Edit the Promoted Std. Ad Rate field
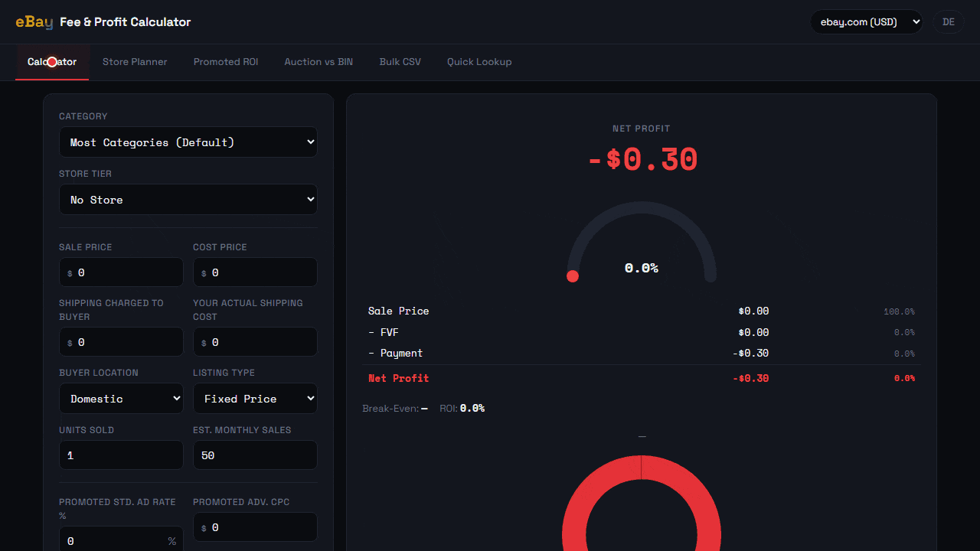Image resolution: width=980 pixels, height=551 pixels. (121, 540)
